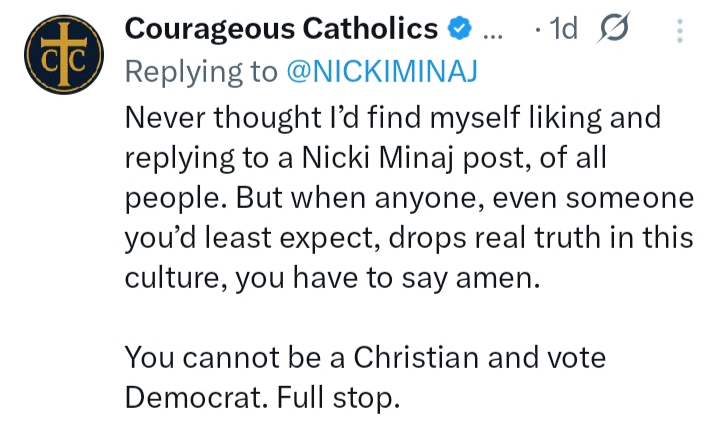The height and width of the screenshot is (441, 720).
Task: Click the blue verified badge
Action: click(x=460, y=29)
